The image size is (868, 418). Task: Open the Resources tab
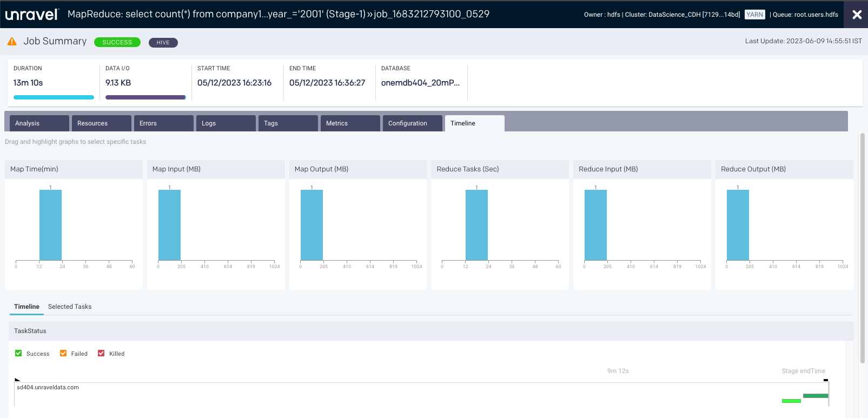(x=102, y=123)
